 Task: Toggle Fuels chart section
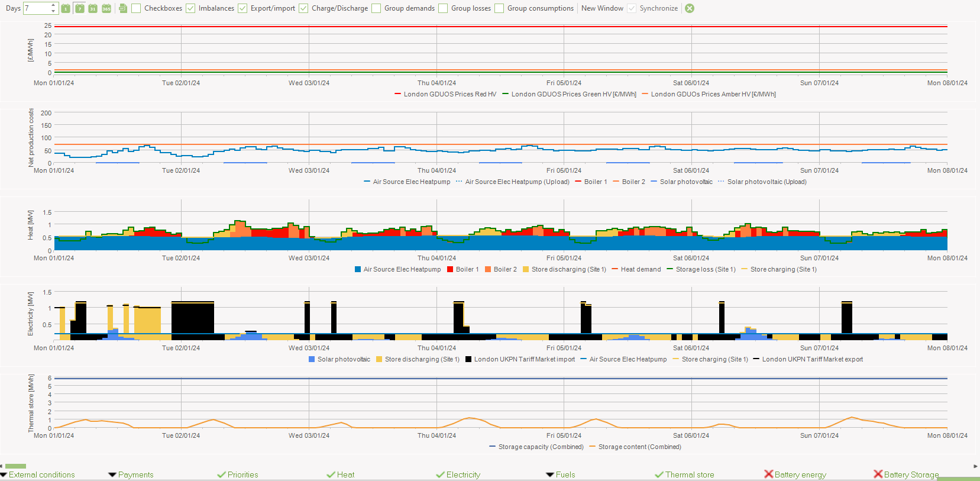coord(561,474)
